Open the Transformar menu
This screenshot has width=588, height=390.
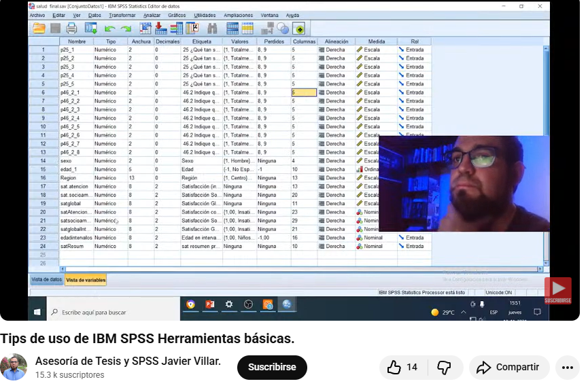tap(122, 15)
